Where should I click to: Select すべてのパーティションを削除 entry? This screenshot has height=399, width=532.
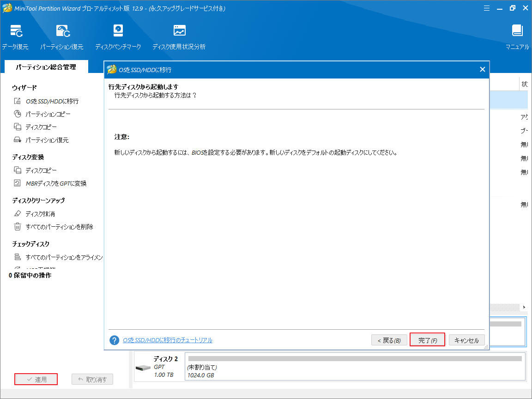click(60, 227)
